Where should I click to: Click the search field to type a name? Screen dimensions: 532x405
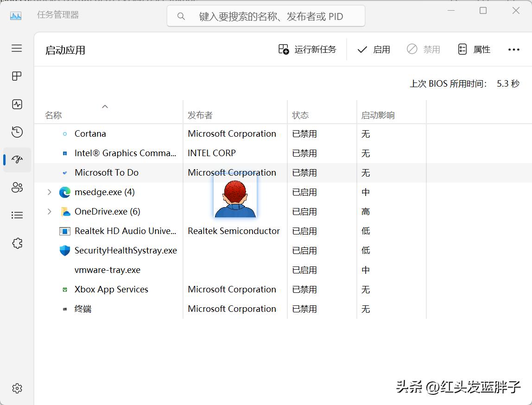[x=266, y=16]
